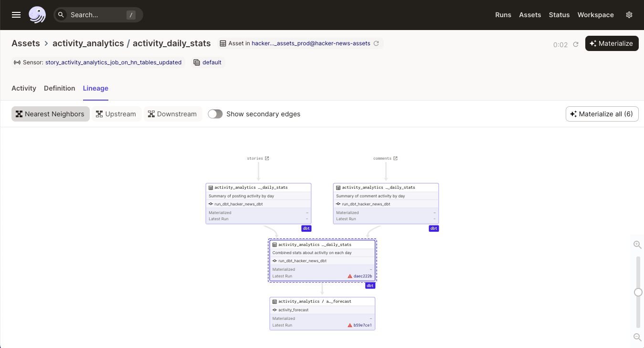Click dbt badge under comment activity node
This screenshot has height=348, width=644.
[433, 228]
